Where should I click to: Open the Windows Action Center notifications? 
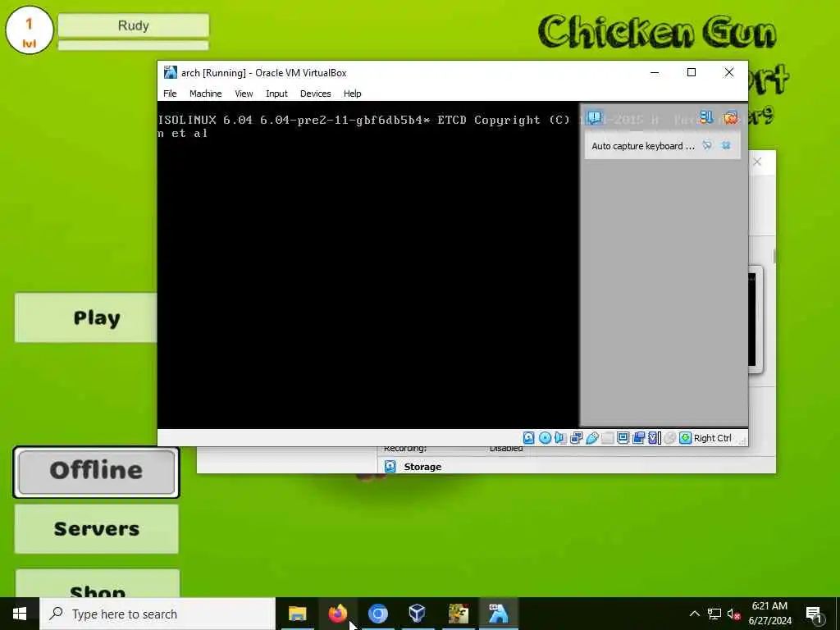coord(814,614)
